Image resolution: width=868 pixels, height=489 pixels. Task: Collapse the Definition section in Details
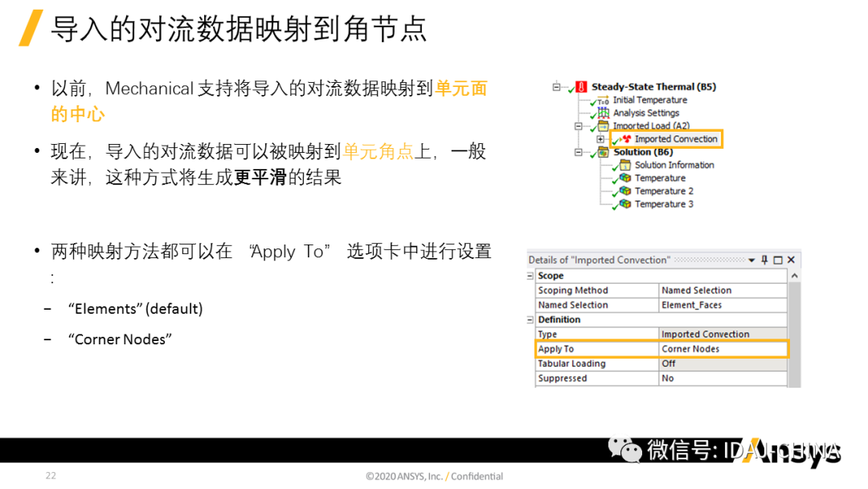pos(530,320)
